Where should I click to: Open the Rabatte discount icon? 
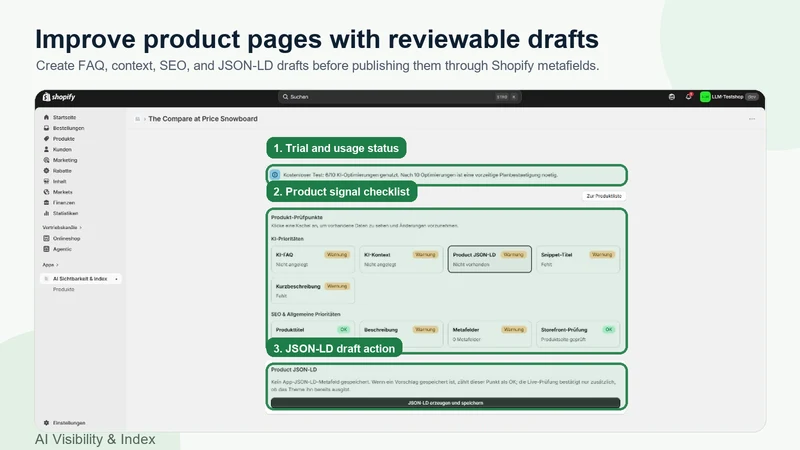[x=46, y=171]
